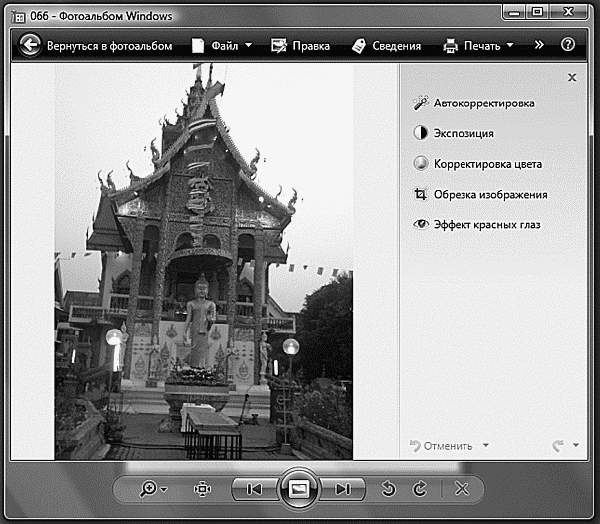The width and height of the screenshot is (600, 524).
Task: Select the Обрезка изображения crop tool
Action: pos(480,194)
